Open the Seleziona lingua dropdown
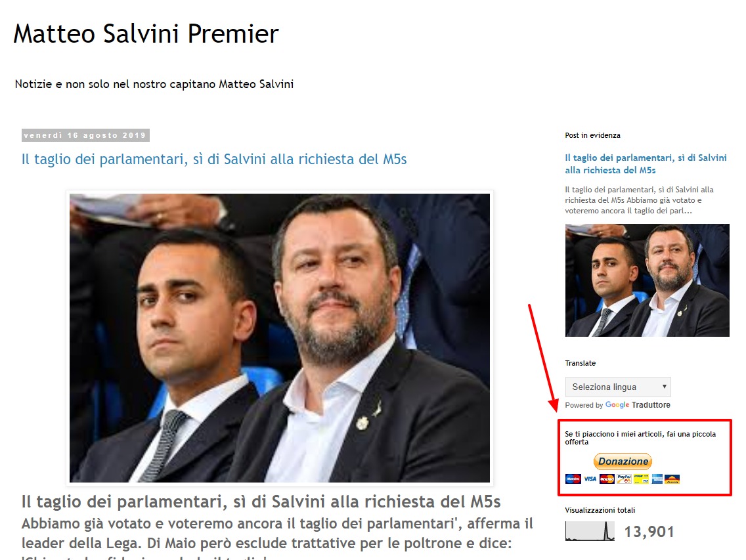746x560 pixels. pyautogui.click(x=618, y=387)
